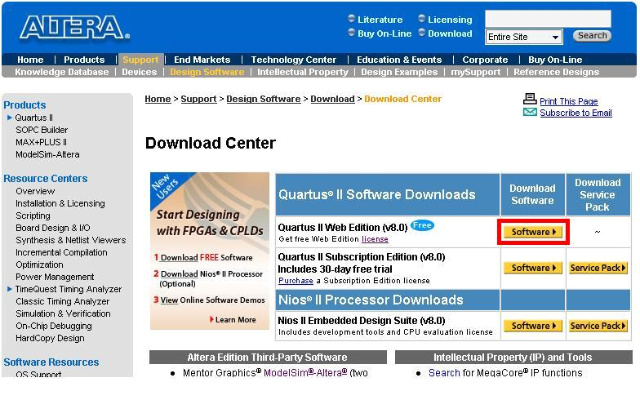
Task: Click the bullet icon beside Download in header
Action: coord(422,32)
